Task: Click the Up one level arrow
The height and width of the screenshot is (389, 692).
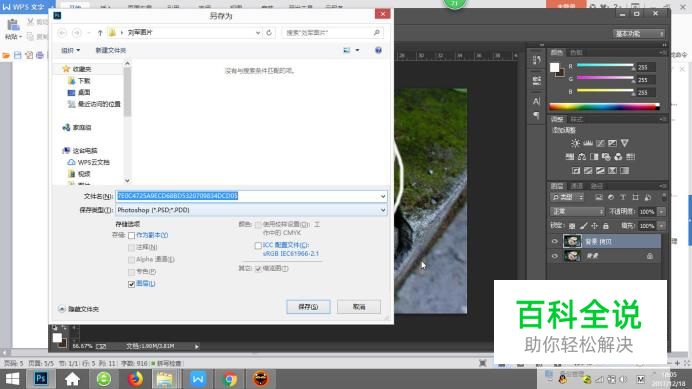Action: pos(100,33)
